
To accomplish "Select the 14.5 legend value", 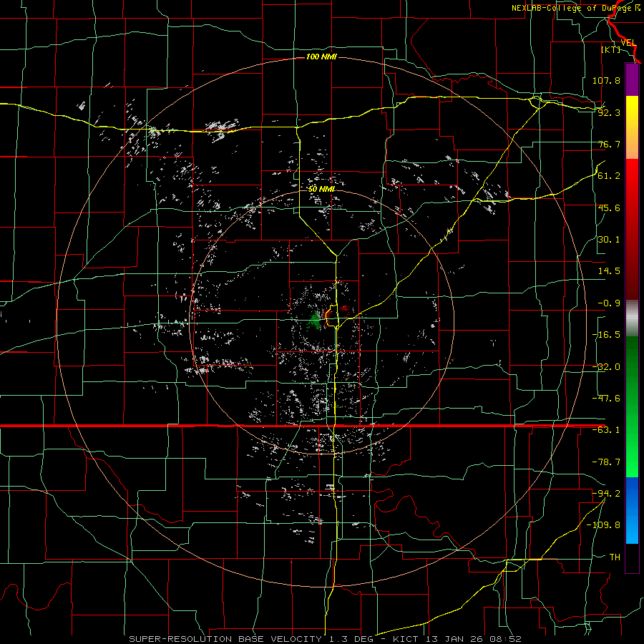I will (x=609, y=271).
